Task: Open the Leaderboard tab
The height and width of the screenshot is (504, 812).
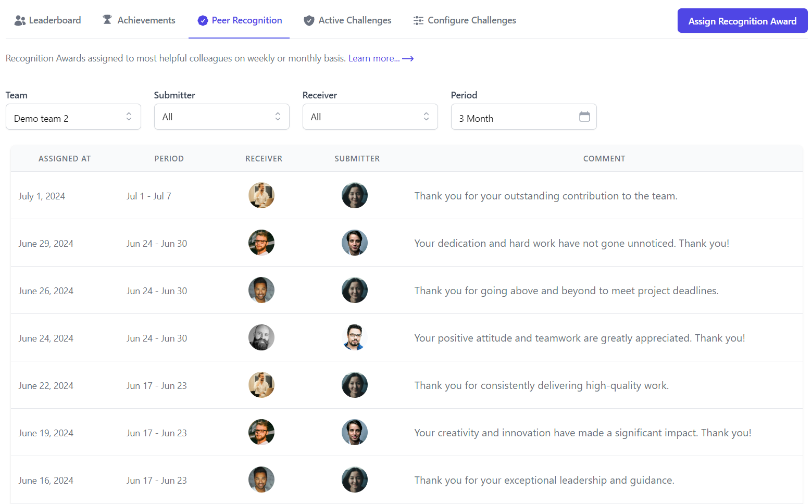Action: pyautogui.click(x=47, y=20)
